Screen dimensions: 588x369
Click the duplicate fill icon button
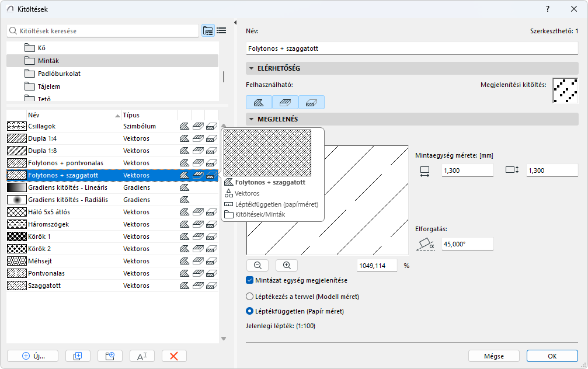[x=78, y=356]
